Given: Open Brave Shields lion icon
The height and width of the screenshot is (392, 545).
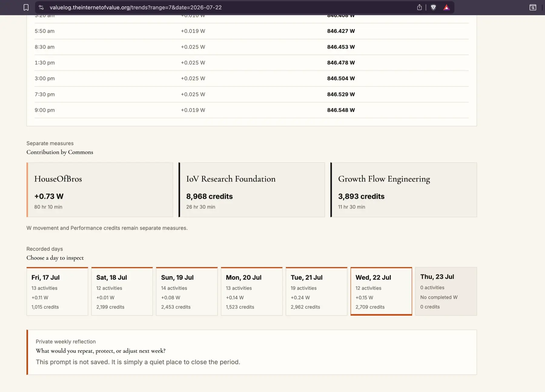Looking at the screenshot, I should 433,7.
